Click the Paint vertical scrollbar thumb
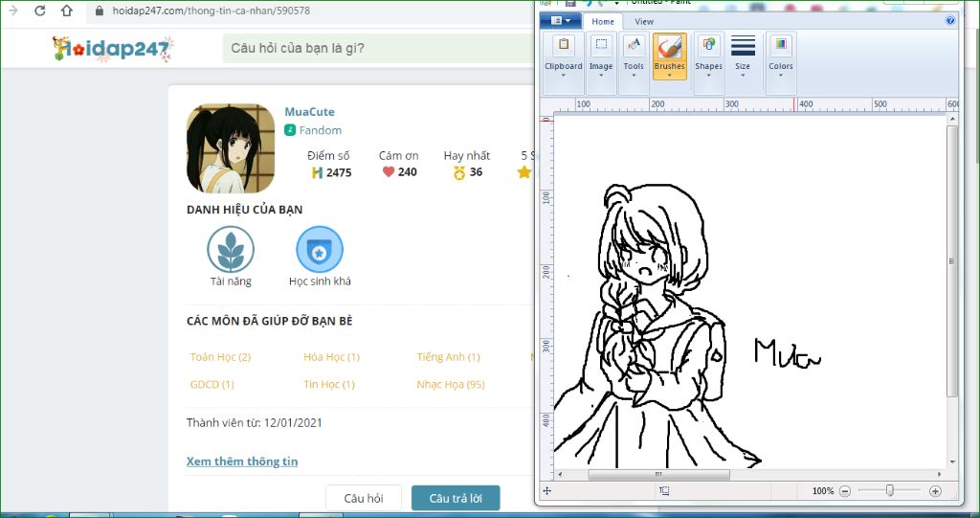Viewport: 980px width, 518px height. tap(952, 261)
